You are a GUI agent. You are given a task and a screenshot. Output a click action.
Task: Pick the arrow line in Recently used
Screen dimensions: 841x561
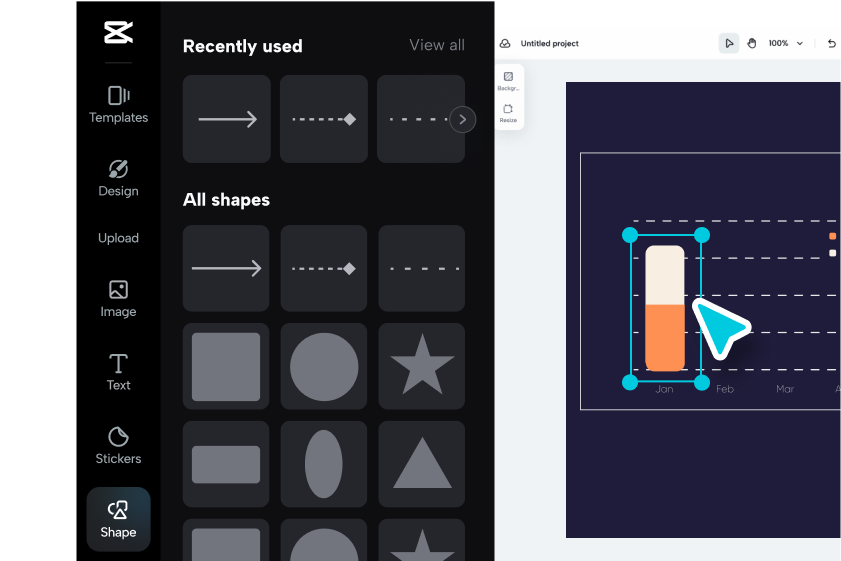pos(226,119)
